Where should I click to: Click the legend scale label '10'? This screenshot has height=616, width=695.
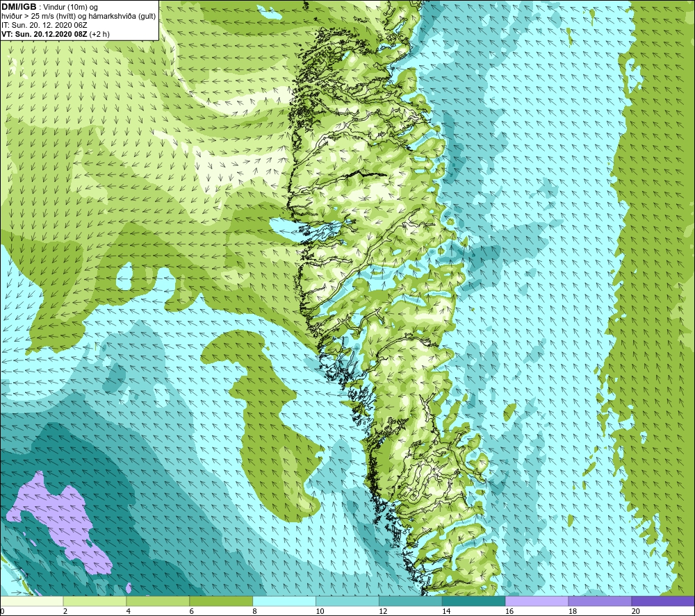click(x=320, y=611)
